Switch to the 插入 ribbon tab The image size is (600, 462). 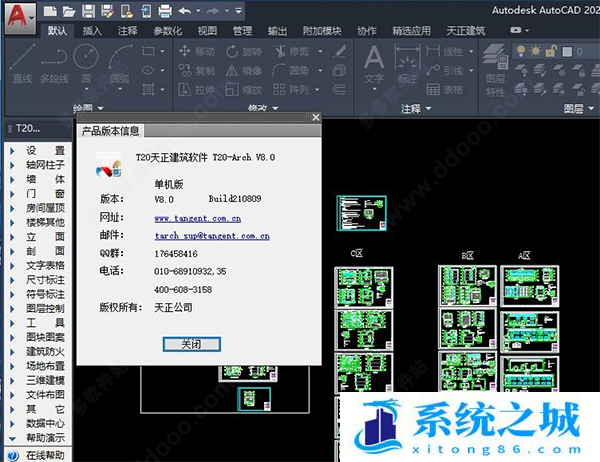[92, 31]
